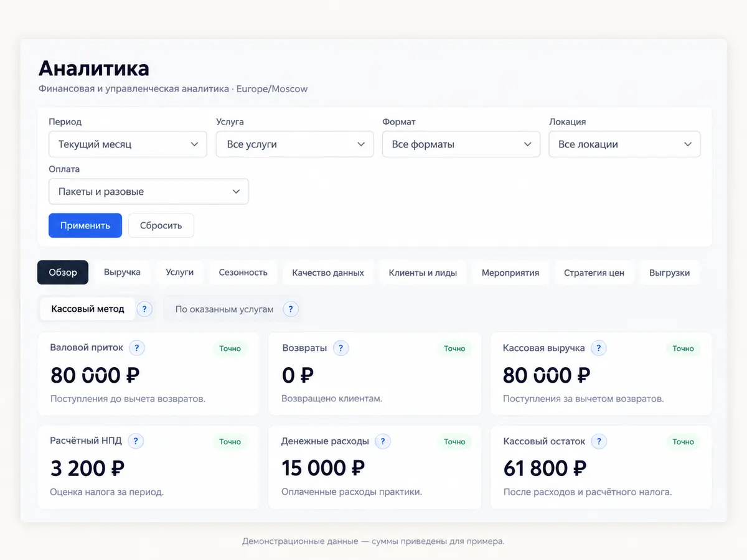The image size is (747, 560).
Task: Click text Оплаченные расходы практики
Action: pyautogui.click(x=352, y=492)
